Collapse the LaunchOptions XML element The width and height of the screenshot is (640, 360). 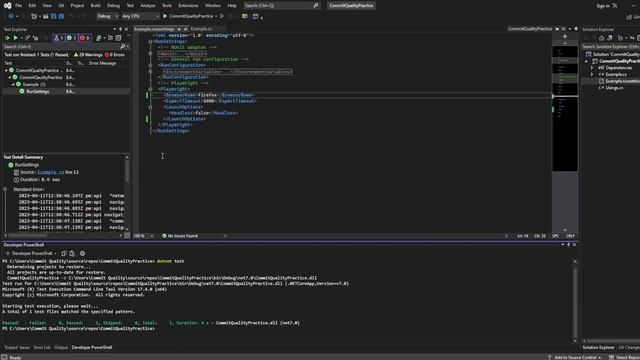[150, 107]
